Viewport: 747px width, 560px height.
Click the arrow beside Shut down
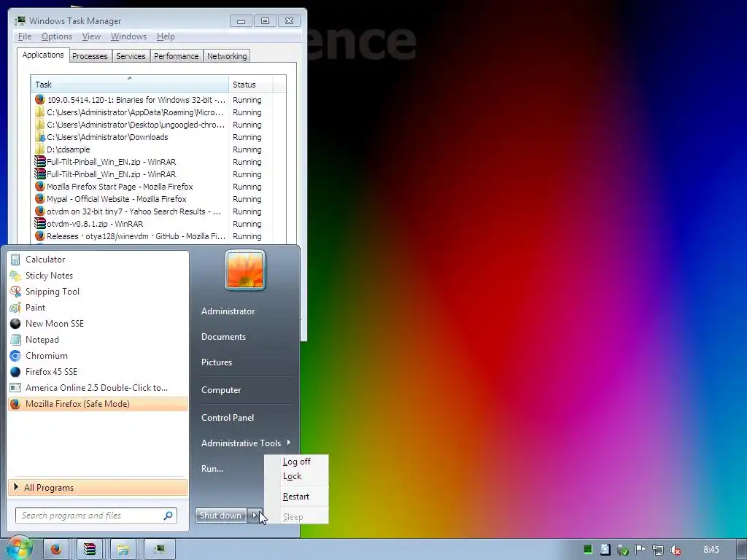point(255,516)
